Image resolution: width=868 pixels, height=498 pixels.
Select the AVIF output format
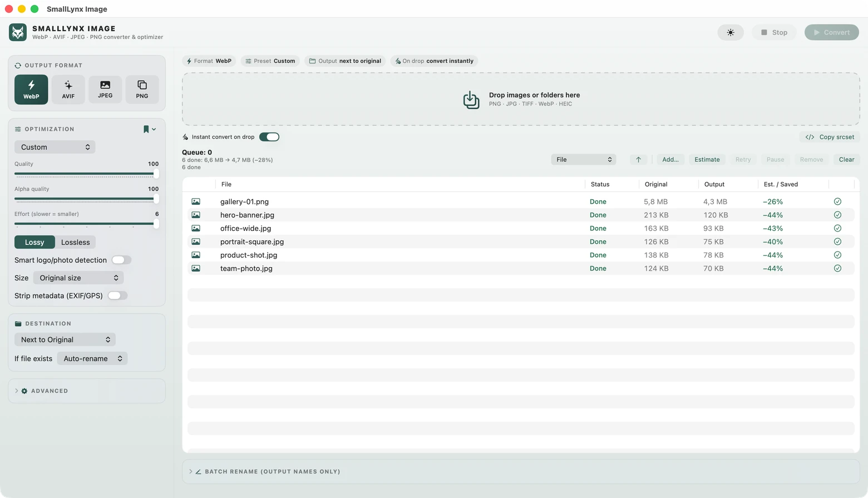[68, 90]
